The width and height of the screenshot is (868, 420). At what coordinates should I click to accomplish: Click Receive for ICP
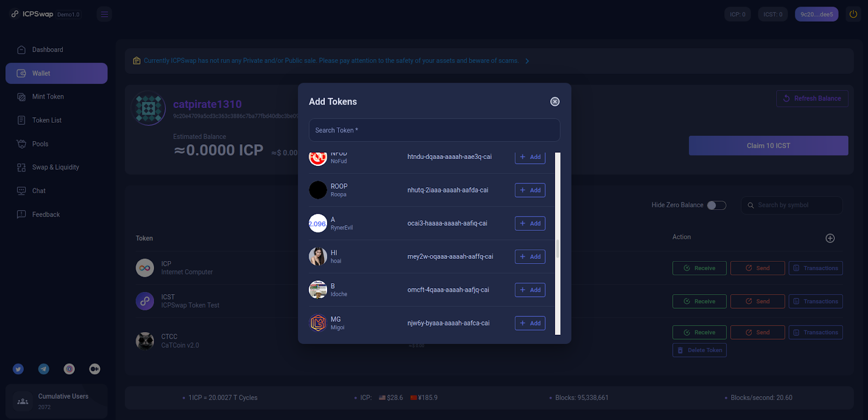[699, 268]
